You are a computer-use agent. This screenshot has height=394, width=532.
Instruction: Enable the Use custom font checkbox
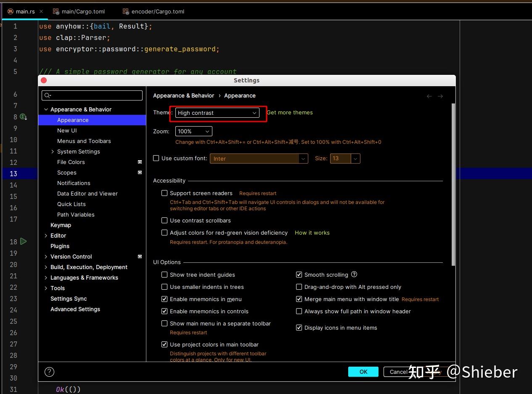[156, 158]
